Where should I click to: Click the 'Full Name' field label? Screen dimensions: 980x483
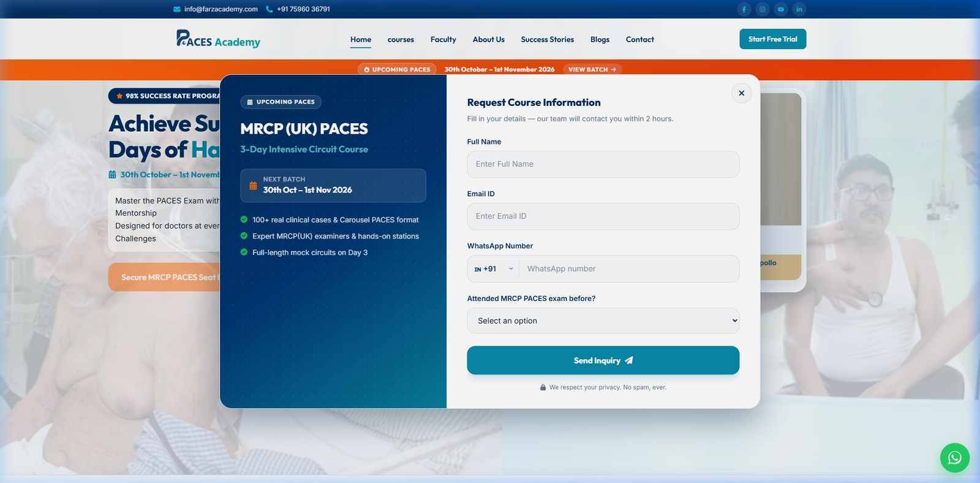[484, 142]
